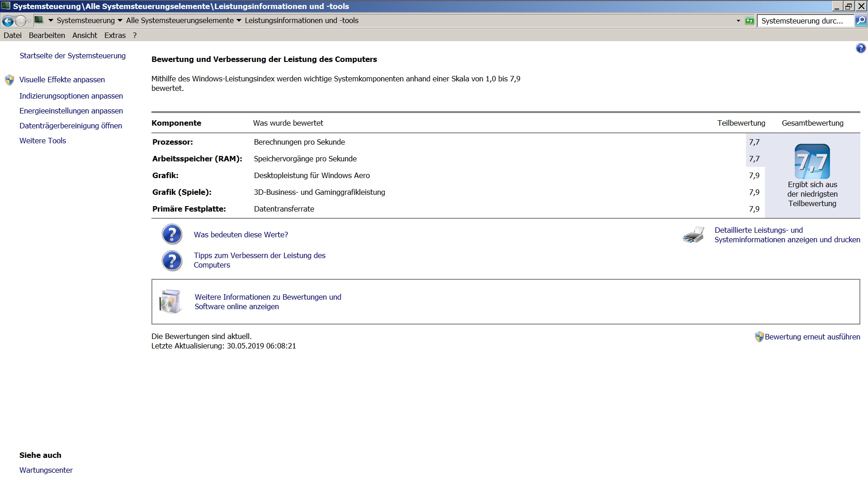Open Visuelle Effekte anpassen
This screenshot has width=868, height=480.
tap(62, 80)
